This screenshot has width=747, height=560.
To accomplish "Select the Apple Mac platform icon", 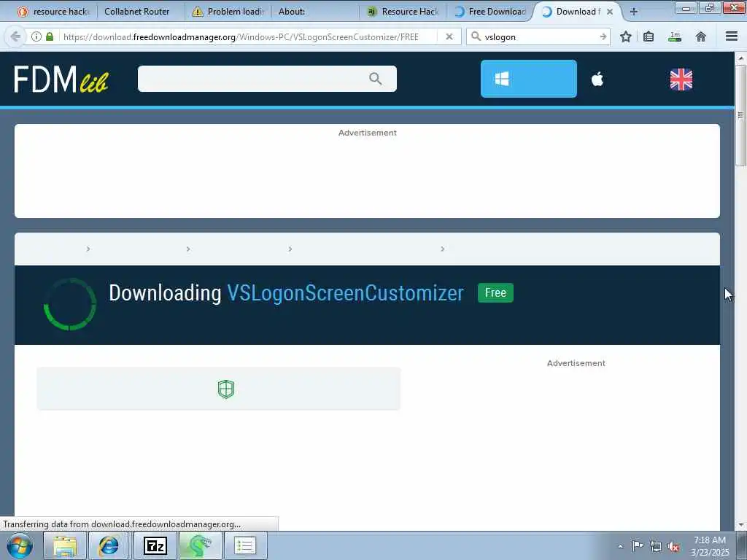I will click(x=597, y=79).
